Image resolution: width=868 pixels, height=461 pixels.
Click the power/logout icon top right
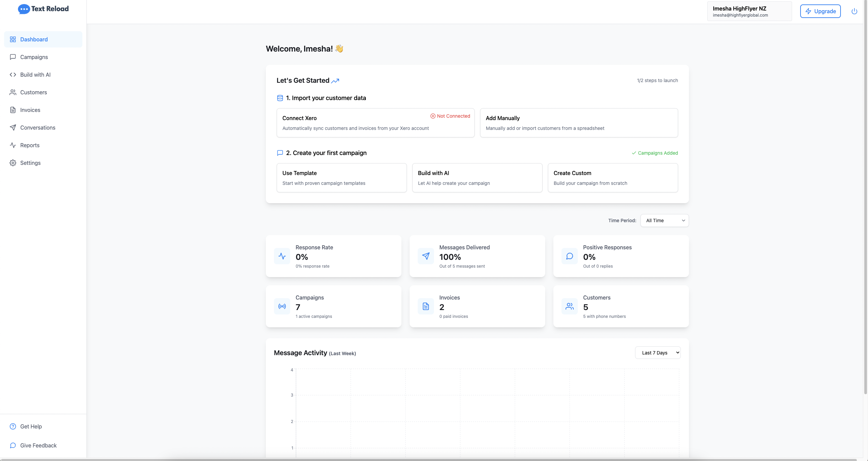click(854, 11)
